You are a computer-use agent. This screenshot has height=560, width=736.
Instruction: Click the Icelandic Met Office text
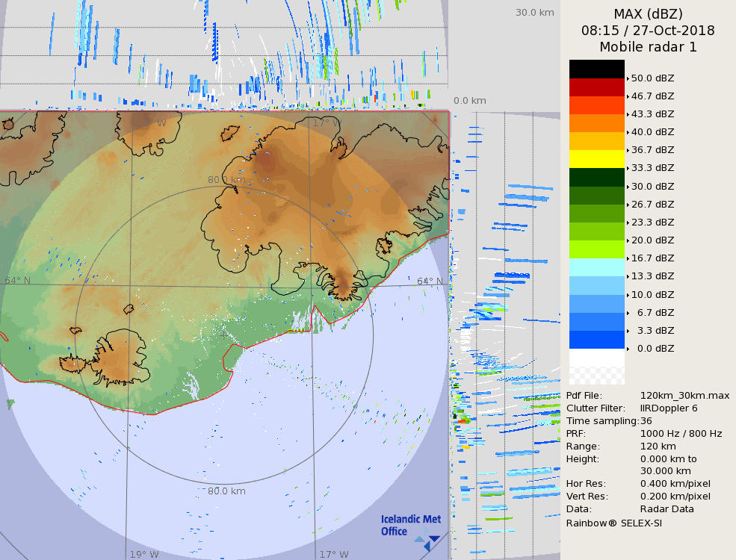click(410, 525)
